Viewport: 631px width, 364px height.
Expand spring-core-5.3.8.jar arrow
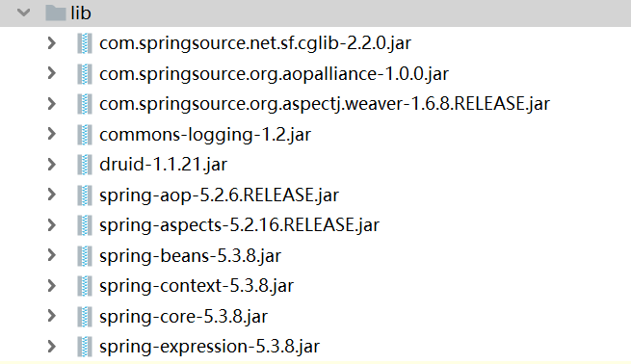51,316
